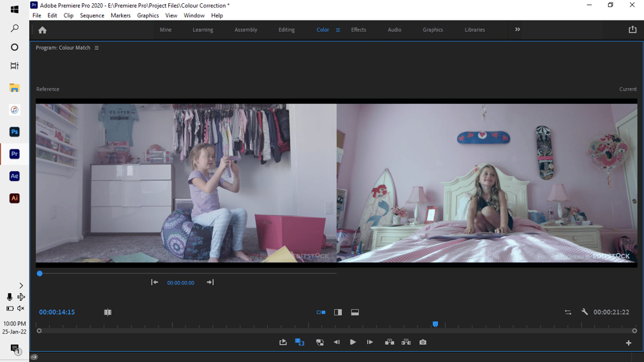Open the Help menu
The width and height of the screenshot is (644, 362).
[217, 15]
